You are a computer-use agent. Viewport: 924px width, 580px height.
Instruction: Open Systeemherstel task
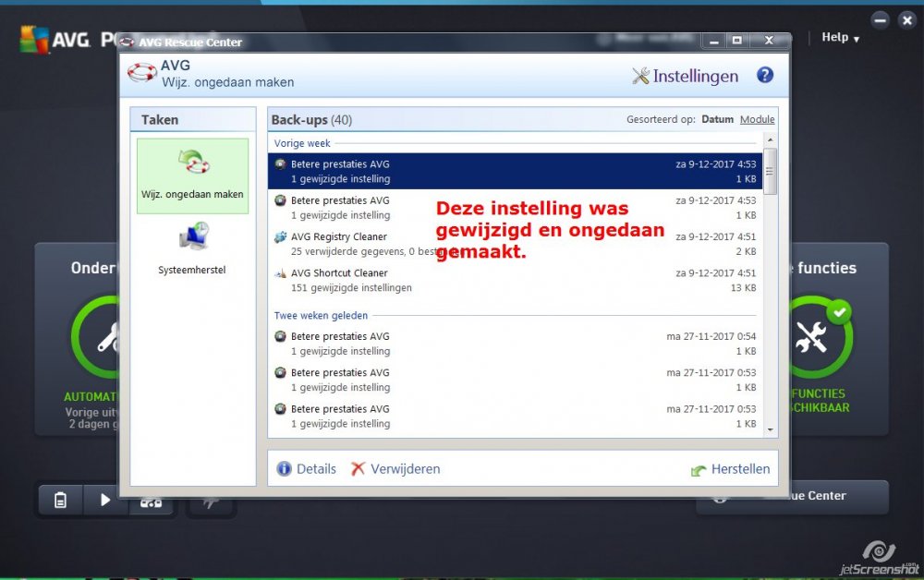click(192, 249)
